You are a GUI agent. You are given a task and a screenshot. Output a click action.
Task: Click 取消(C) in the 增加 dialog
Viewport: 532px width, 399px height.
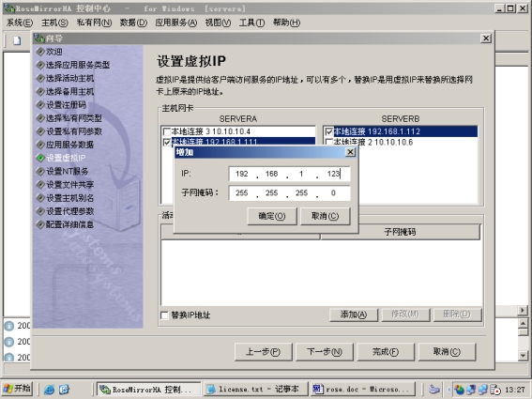(325, 216)
